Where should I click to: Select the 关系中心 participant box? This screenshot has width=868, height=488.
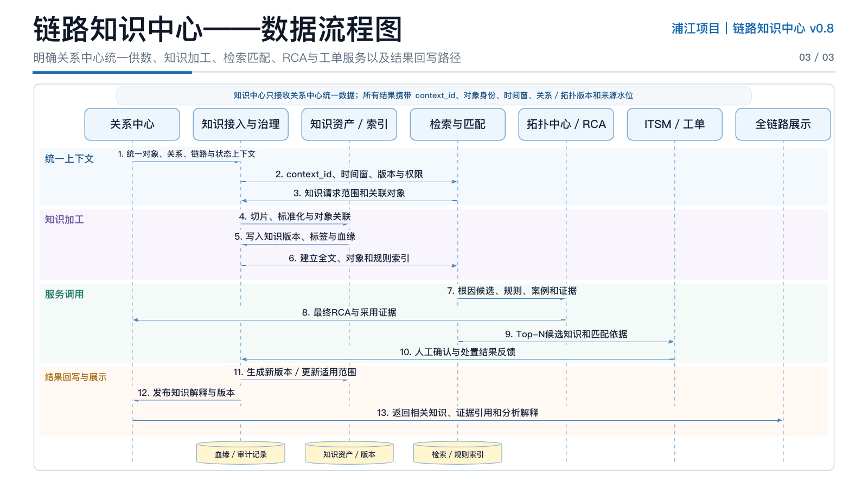pos(132,124)
